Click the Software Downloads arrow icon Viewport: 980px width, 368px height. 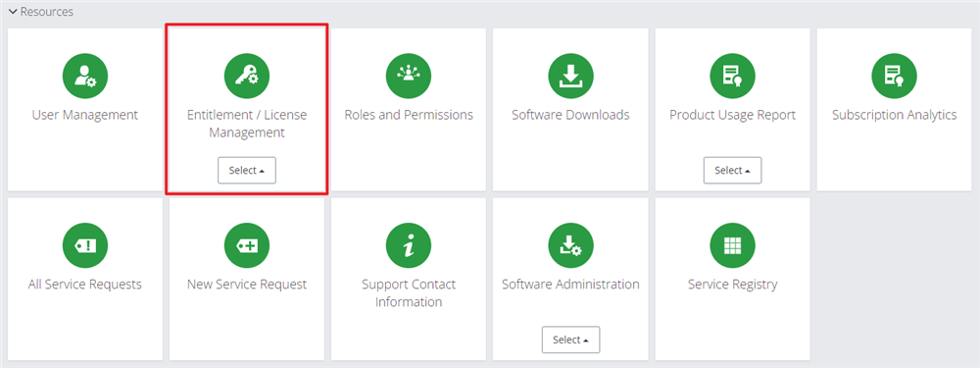[570, 77]
